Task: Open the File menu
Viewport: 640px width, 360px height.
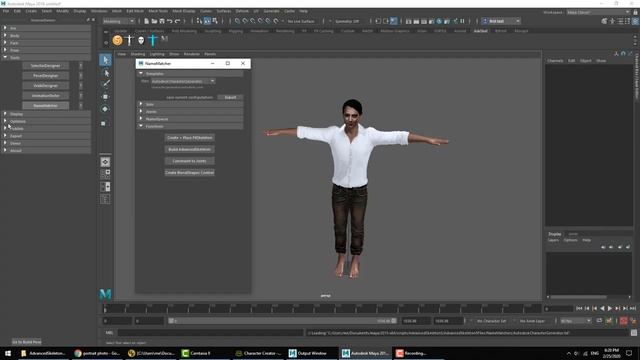Action: 6,11
